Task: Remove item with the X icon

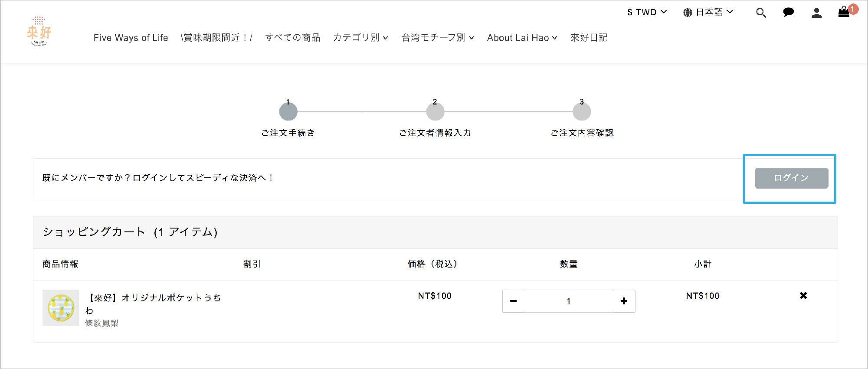Action: [x=803, y=295]
